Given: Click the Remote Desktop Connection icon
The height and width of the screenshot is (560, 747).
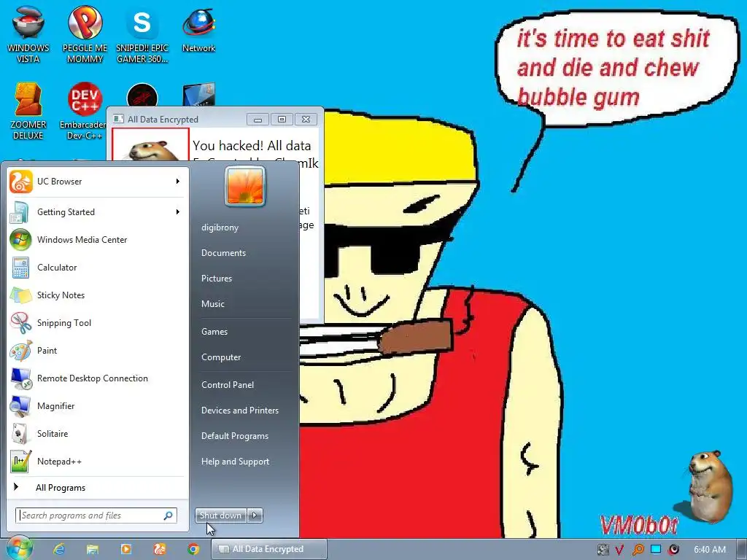Looking at the screenshot, I should pyautogui.click(x=21, y=378).
